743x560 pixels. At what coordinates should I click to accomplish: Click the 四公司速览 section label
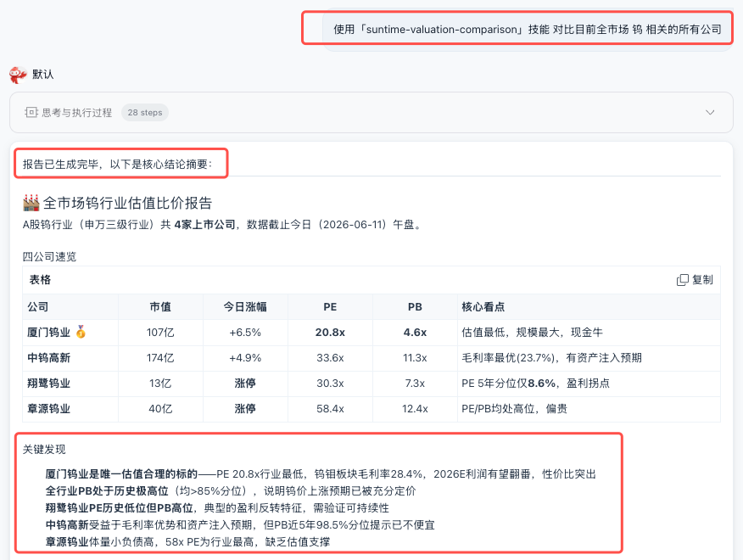(49, 256)
